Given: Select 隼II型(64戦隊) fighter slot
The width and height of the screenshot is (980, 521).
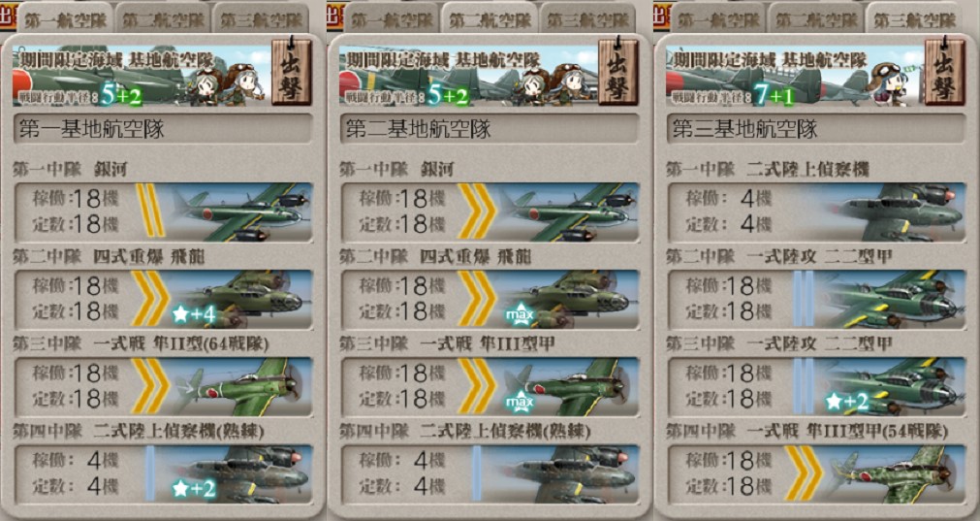Looking at the screenshot, I should [163, 386].
